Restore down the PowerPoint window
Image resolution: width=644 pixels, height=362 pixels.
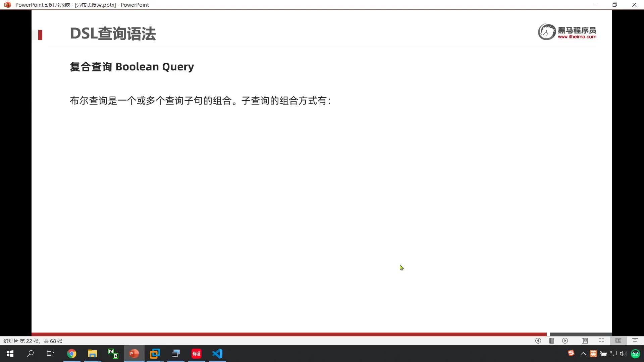coord(615,5)
